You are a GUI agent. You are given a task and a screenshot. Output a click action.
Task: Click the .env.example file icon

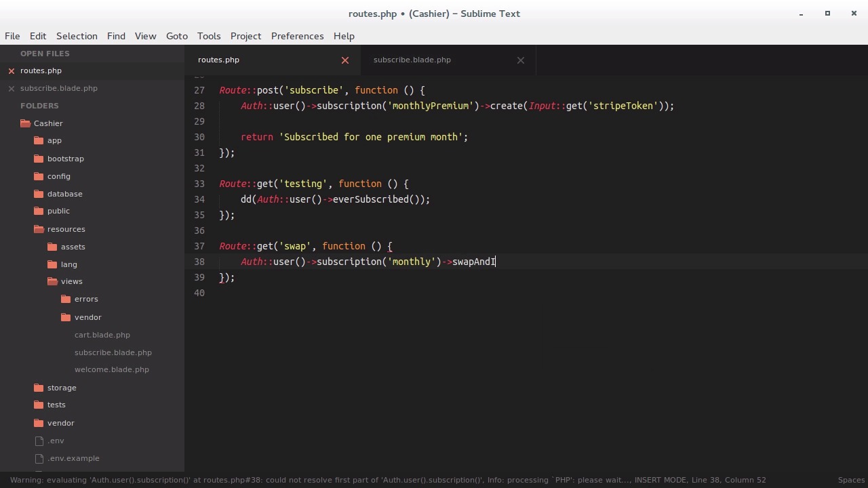(39, 458)
